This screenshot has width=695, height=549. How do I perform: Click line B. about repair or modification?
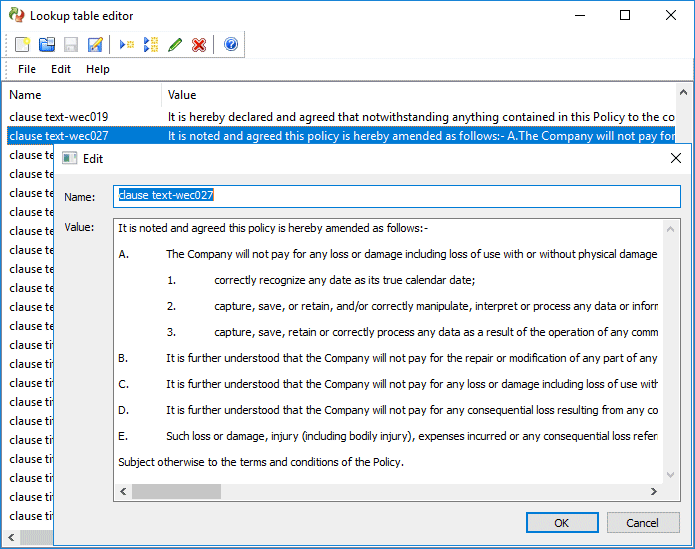tap(388, 358)
